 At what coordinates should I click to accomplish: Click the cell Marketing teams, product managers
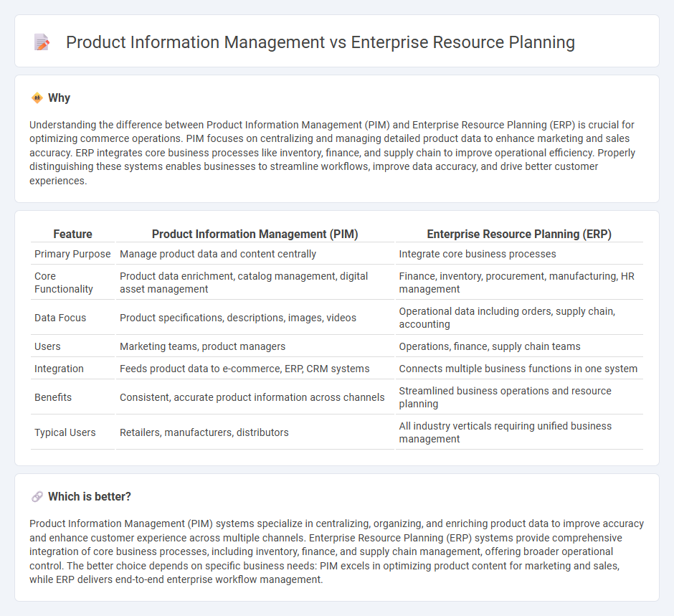coord(255,346)
